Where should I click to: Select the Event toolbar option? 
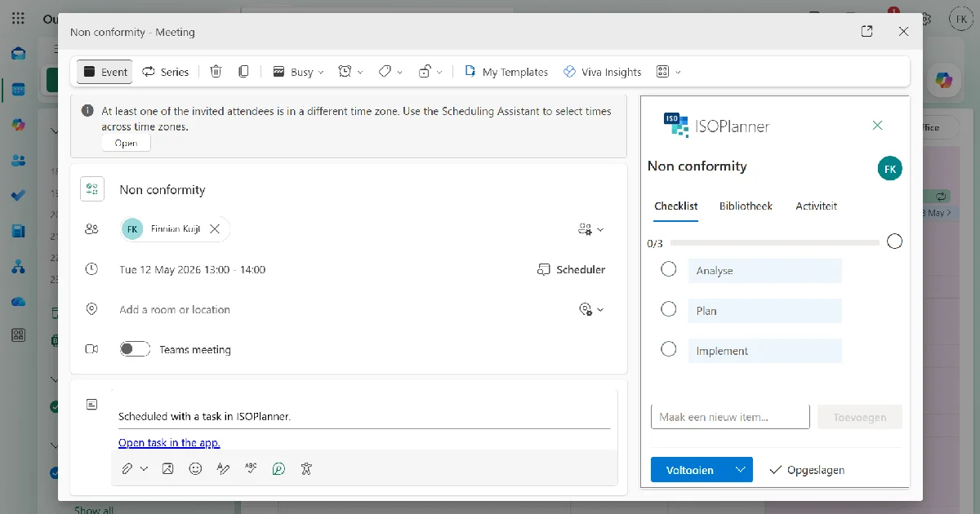pos(105,72)
